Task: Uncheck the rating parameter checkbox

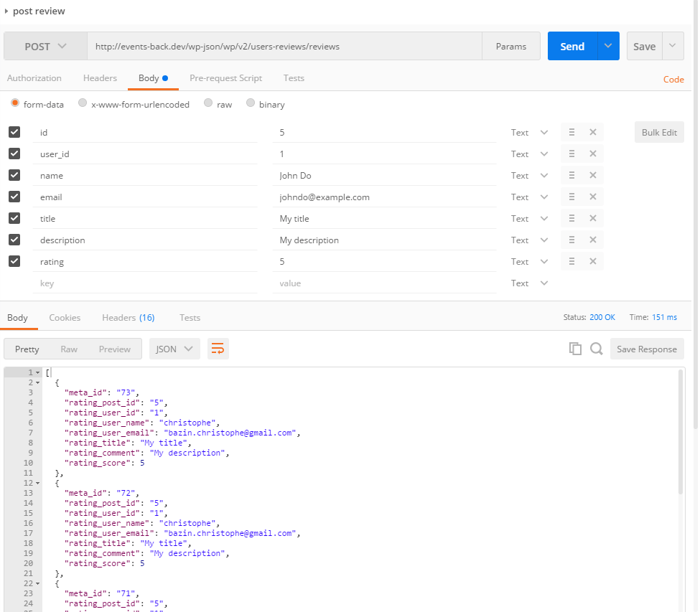Action: [x=14, y=261]
